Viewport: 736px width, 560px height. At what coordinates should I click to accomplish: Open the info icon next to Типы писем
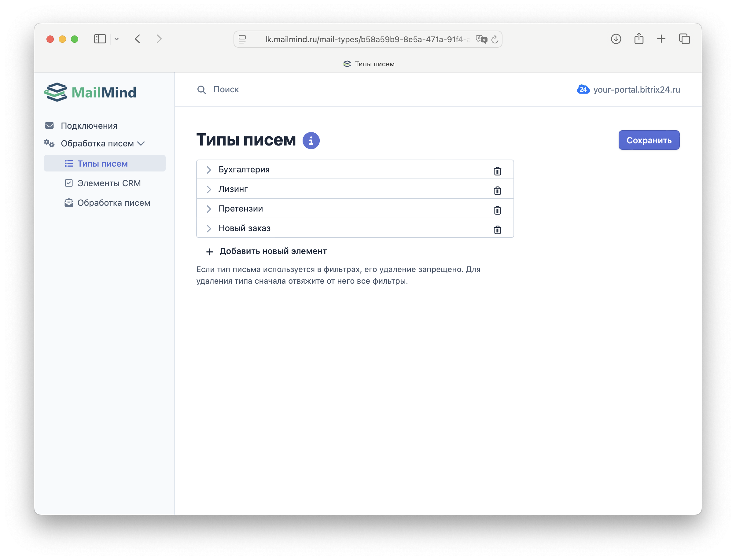311,141
